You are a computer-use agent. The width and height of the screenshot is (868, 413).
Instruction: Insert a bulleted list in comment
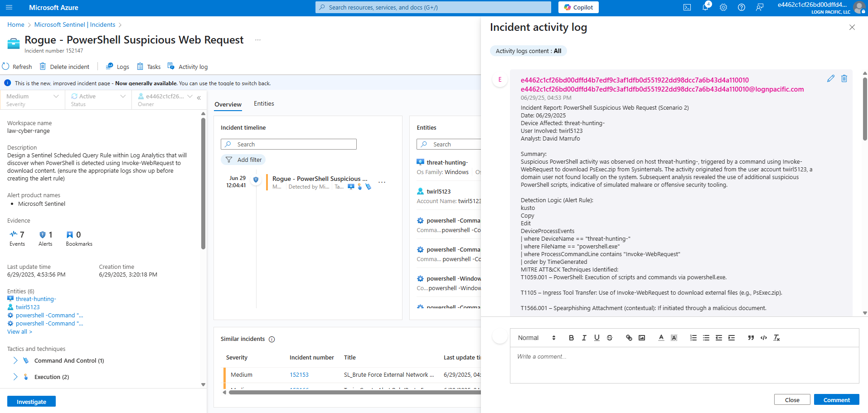(x=706, y=338)
